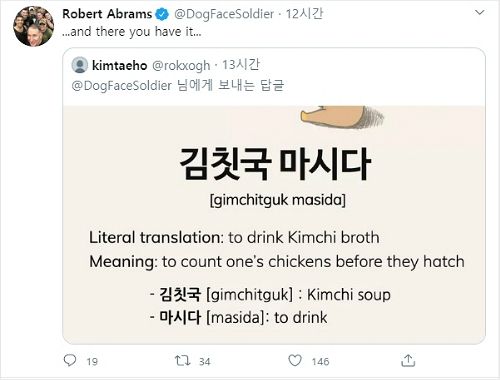The image size is (500, 380).
Task: Open kimtaeho's default avatar icon
Action: point(80,65)
